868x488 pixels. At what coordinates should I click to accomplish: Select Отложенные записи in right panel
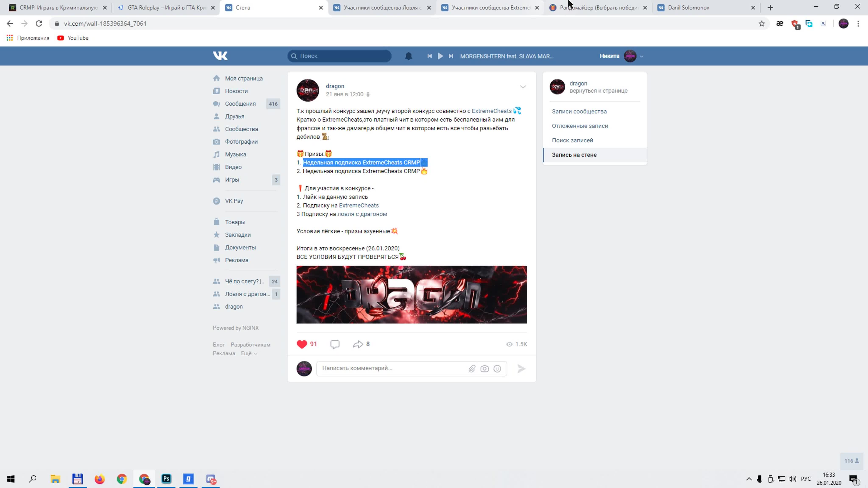click(580, 126)
